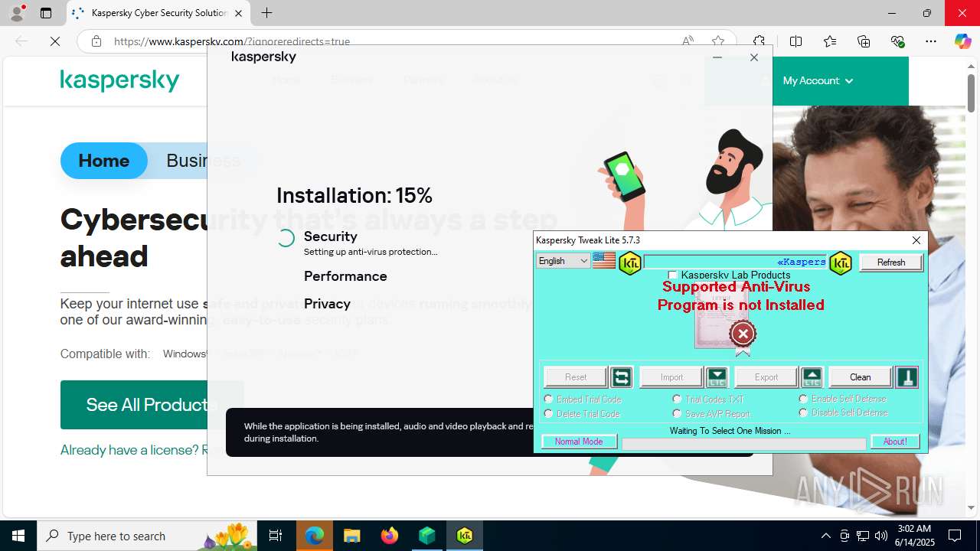Image resolution: width=980 pixels, height=551 pixels.
Task: Click the Import button
Action: (671, 377)
